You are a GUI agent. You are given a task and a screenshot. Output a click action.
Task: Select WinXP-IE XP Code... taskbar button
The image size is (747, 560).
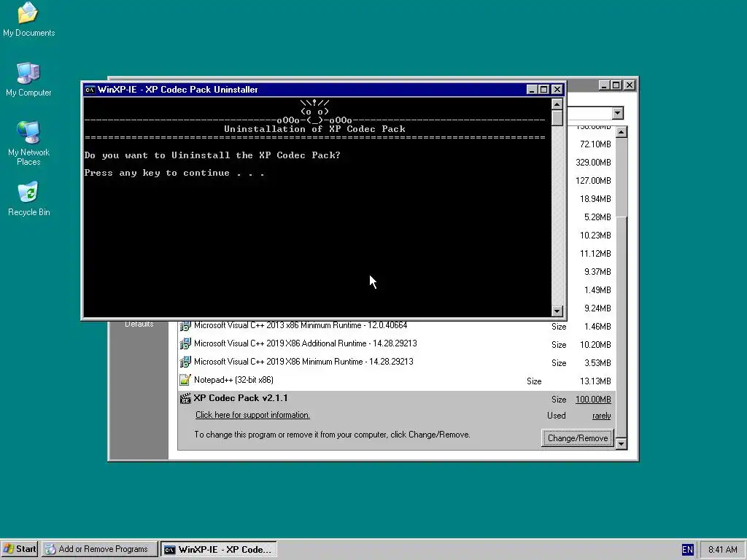[x=219, y=549]
